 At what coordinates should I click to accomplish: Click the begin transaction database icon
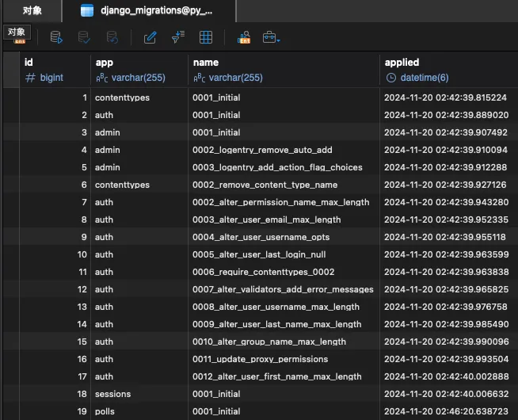pos(56,37)
